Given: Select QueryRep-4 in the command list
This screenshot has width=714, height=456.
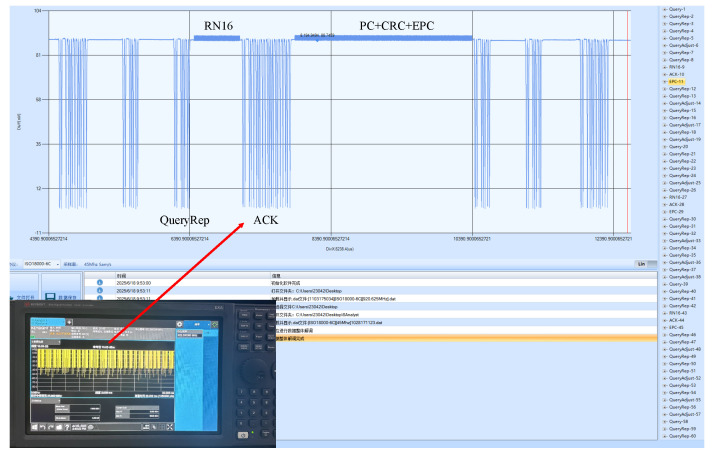Looking at the screenshot, I should [x=681, y=31].
